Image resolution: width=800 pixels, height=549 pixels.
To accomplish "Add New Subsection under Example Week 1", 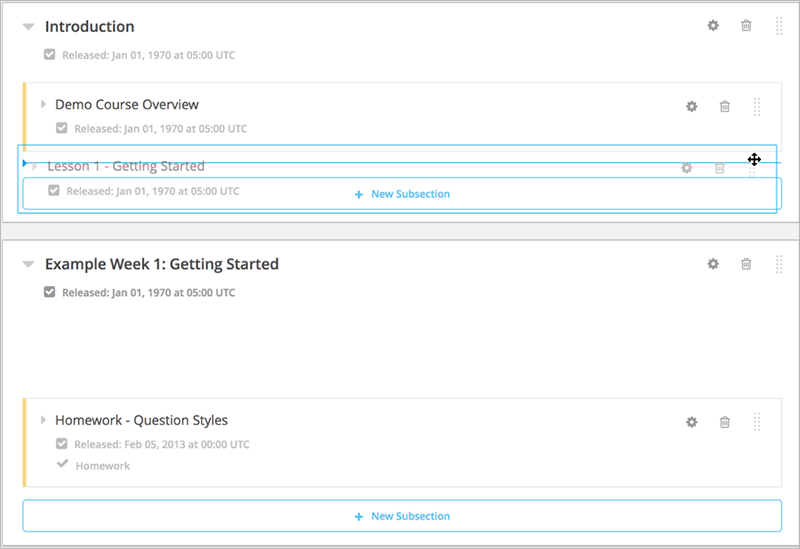I will point(402,516).
